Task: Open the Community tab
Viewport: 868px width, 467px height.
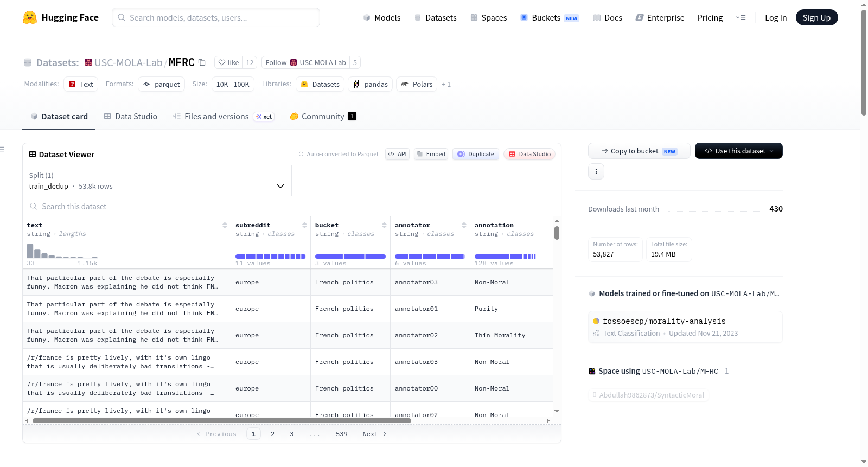Action: [323, 117]
